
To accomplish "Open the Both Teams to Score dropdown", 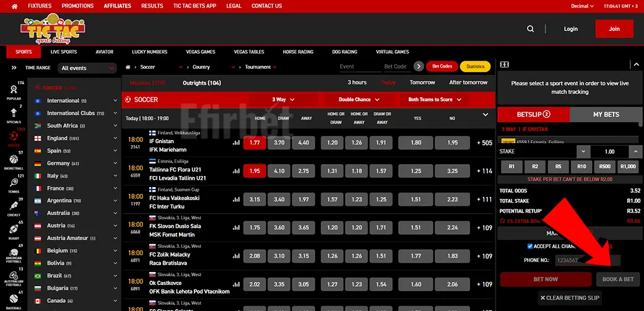I will pos(435,99).
